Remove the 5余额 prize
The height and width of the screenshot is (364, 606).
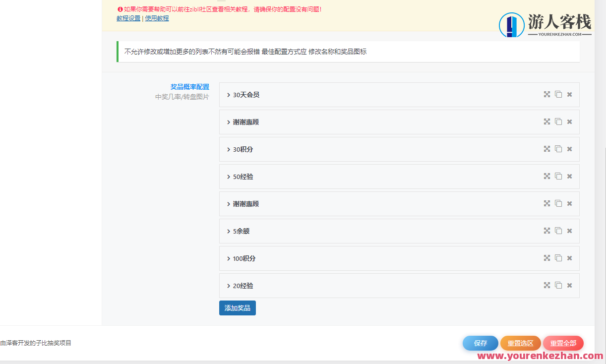point(569,231)
